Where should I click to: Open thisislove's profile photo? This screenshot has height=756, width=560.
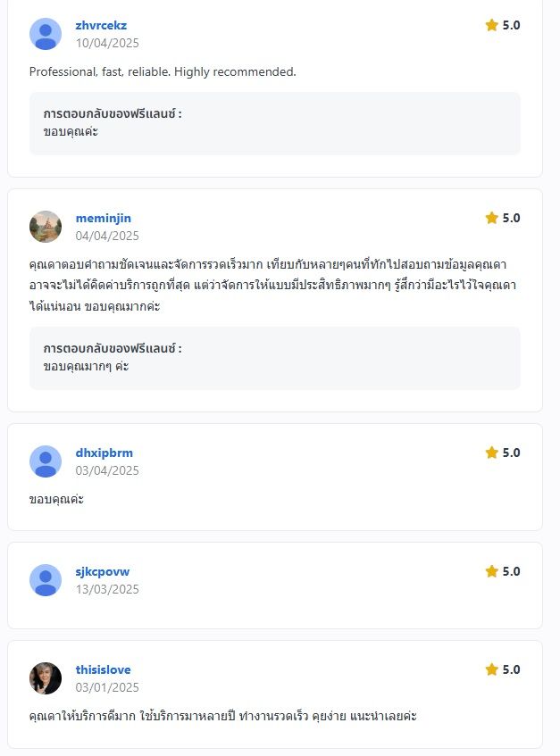(46, 678)
